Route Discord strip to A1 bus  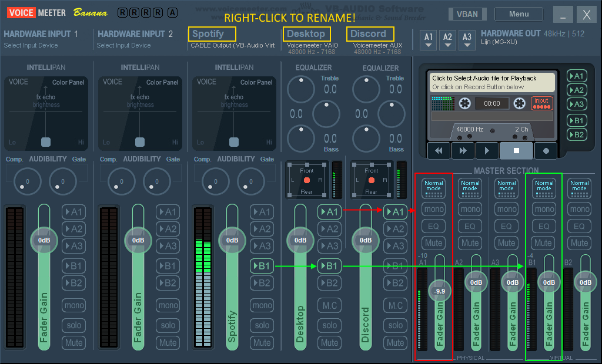coord(396,212)
